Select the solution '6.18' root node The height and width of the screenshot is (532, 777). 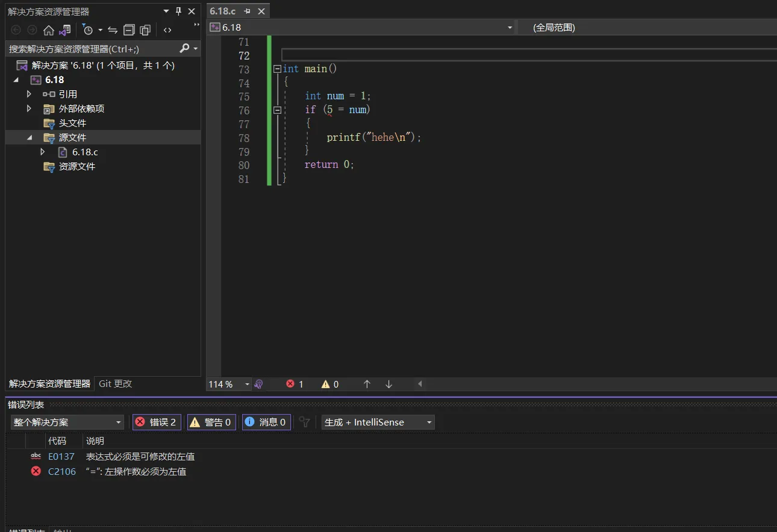103,66
